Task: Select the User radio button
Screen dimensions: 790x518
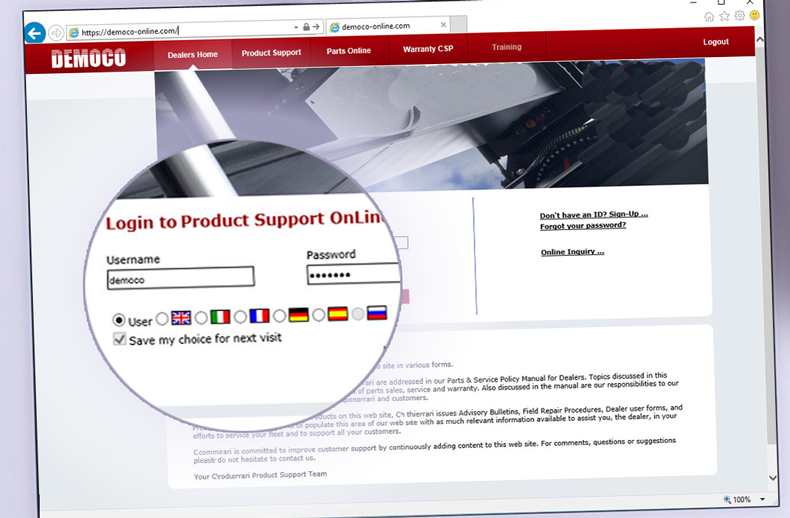Action: coord(120,321)
